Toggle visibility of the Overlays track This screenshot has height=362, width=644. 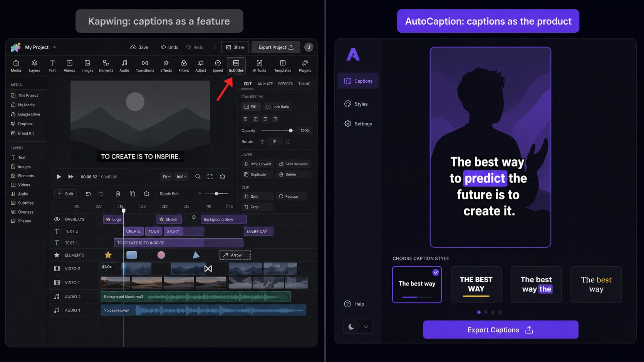click(57, 219)
